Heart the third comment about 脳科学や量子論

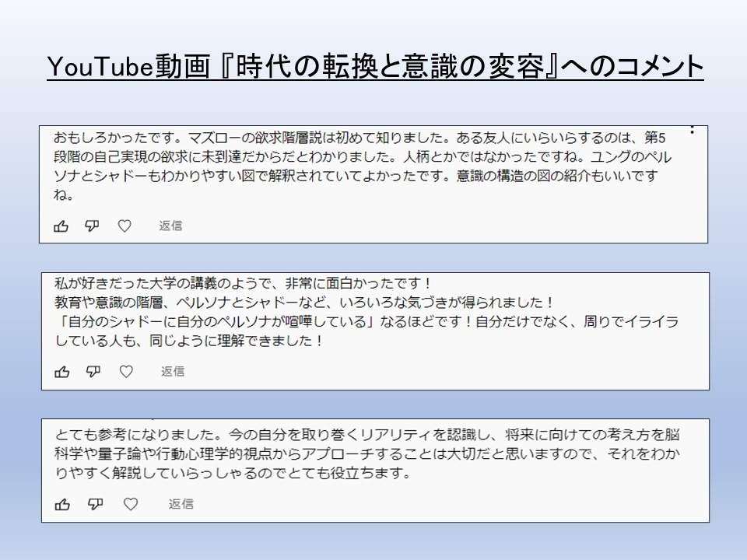pos(131,504)
